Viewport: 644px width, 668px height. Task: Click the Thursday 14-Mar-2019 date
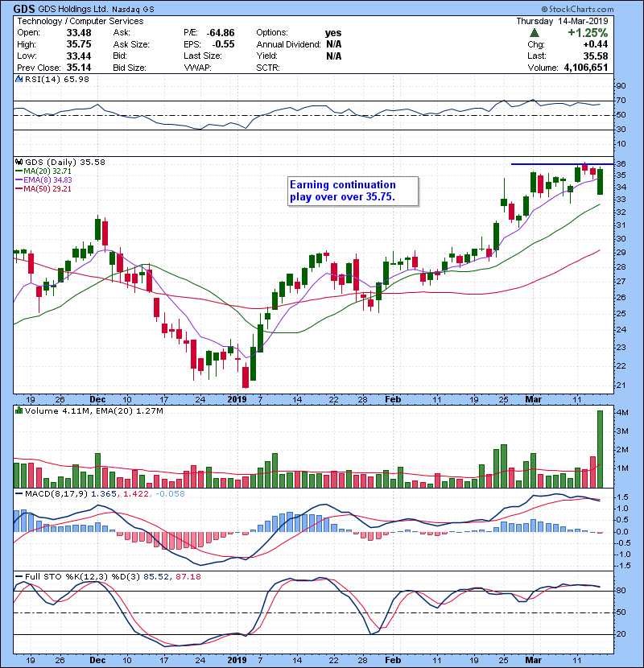(562, 21)
